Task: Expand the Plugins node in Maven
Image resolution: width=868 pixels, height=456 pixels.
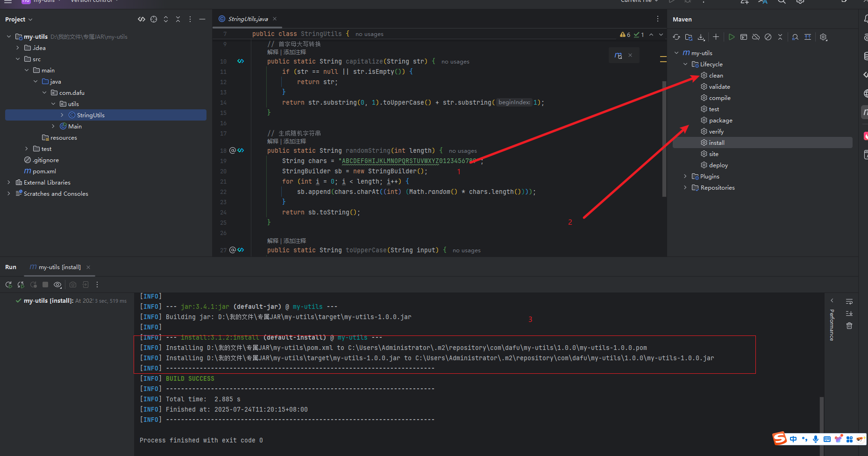Action: (685, 176)
